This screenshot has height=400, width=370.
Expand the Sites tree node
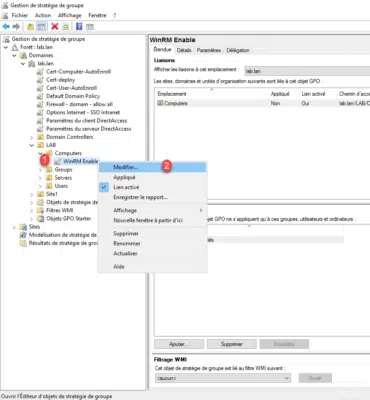tap(14, 227)
